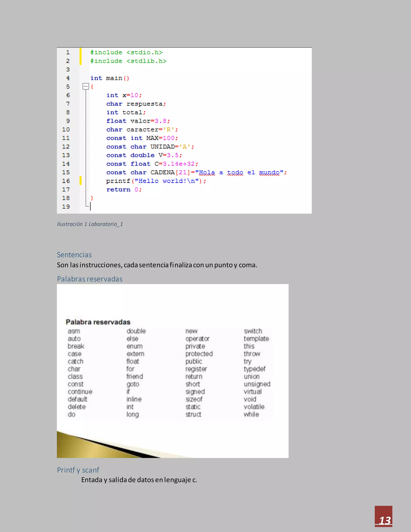The image size is (411, 532).
Task: Click the printf Hello world code line
Action: (156, 181)
